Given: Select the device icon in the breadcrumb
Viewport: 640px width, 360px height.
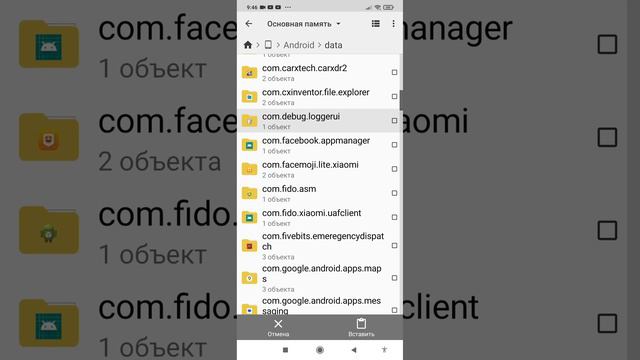Looking at the screenshot, I should point(268,45).
